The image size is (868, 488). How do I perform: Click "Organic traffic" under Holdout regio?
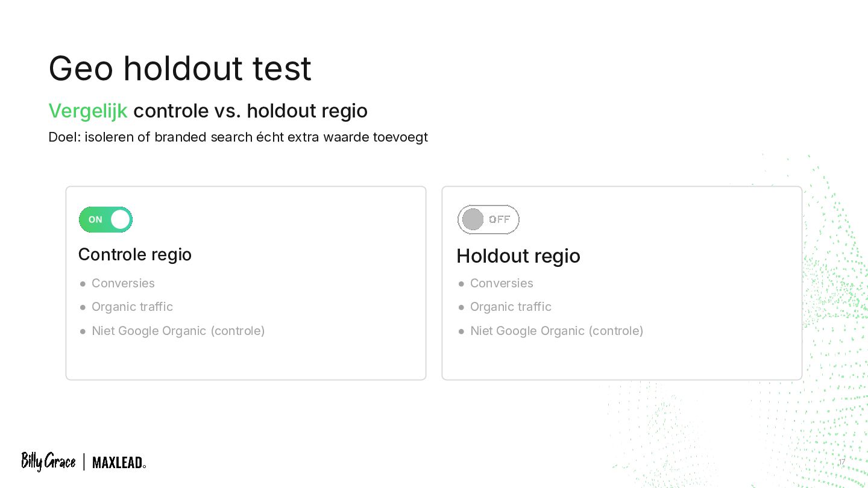click(511, 307)
